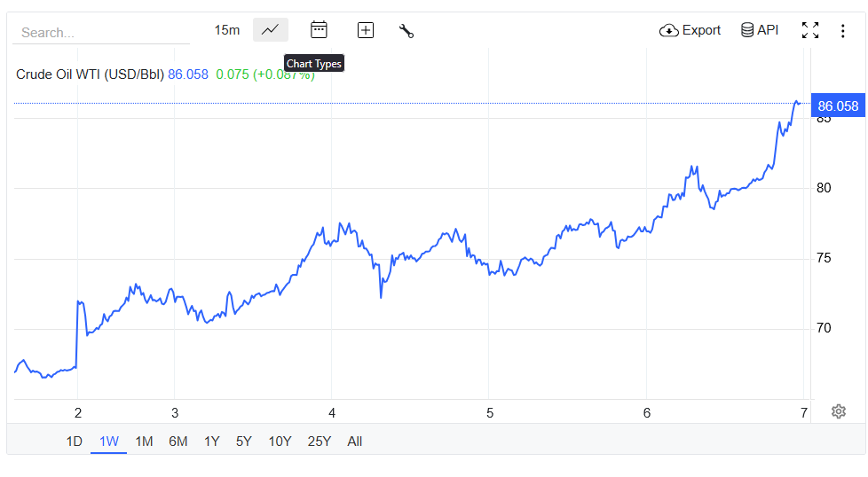Open the API database button

(760, 30)
